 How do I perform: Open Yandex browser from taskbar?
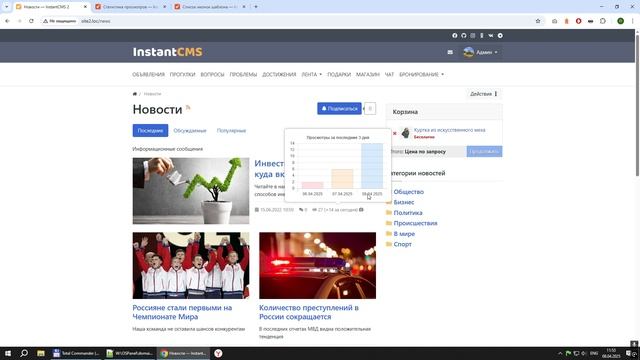[218, 353]
